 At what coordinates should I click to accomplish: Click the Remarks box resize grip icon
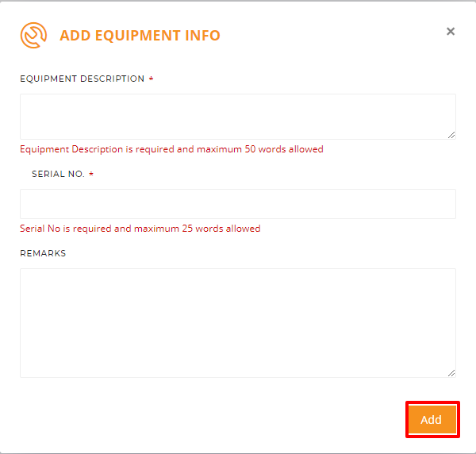click(x=451, y=373)
